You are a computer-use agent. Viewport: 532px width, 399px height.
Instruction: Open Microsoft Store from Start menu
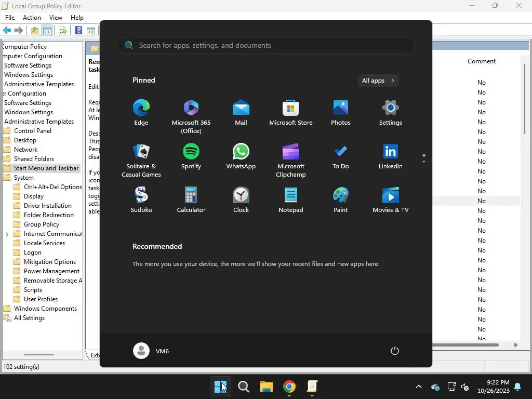pos(291,113)
